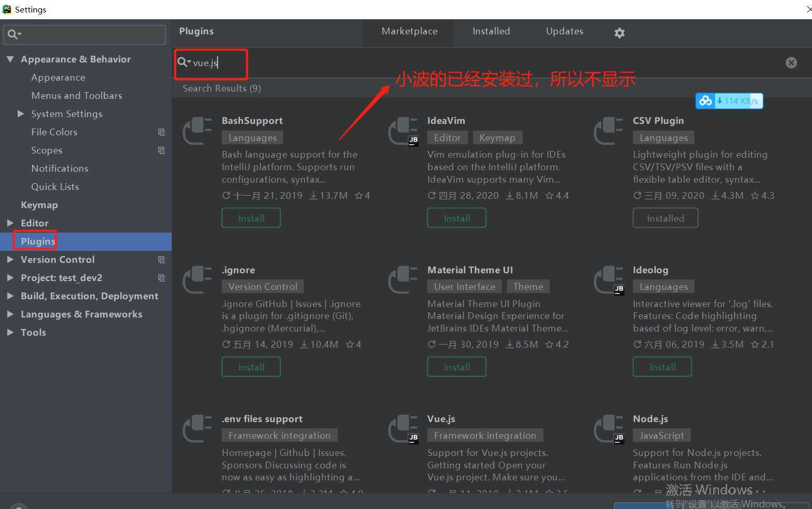
Task: Click the .ignore plugin icon
Action: [x=197, y=279]
